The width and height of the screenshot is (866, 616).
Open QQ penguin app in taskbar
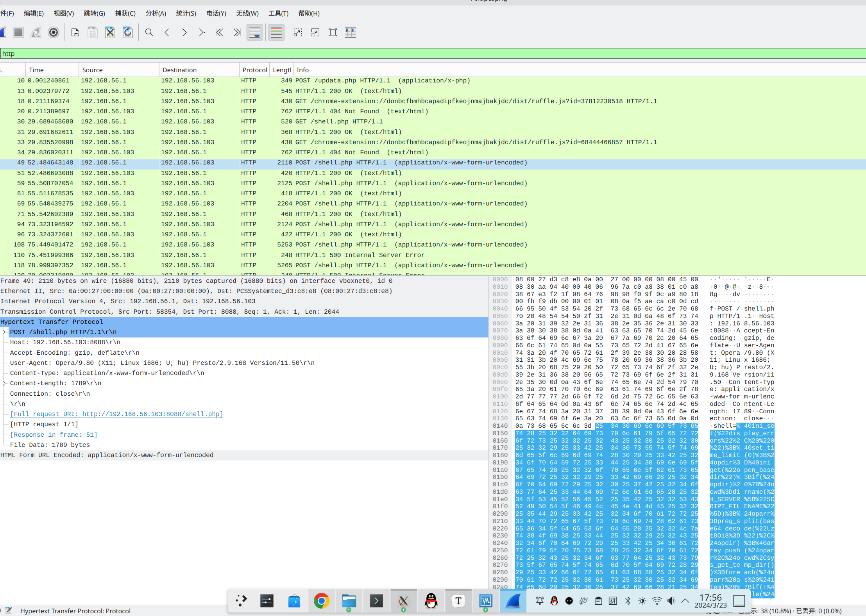(431, 601)
